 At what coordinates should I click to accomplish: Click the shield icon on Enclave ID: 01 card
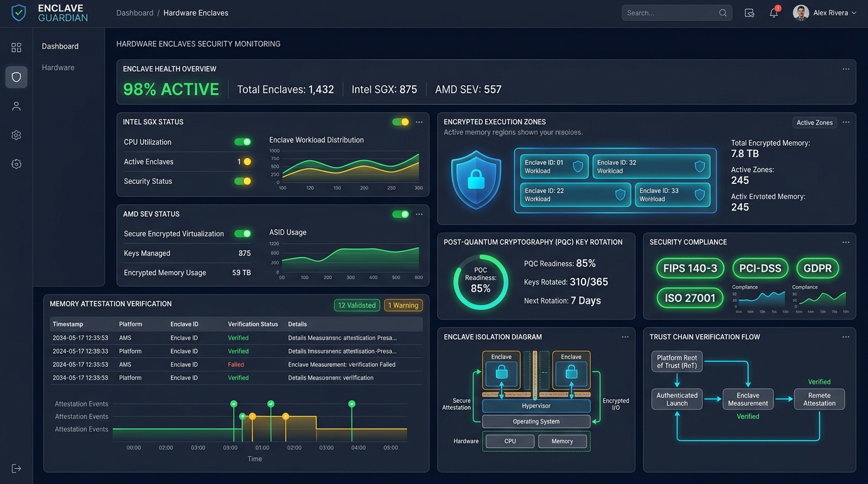578,166
